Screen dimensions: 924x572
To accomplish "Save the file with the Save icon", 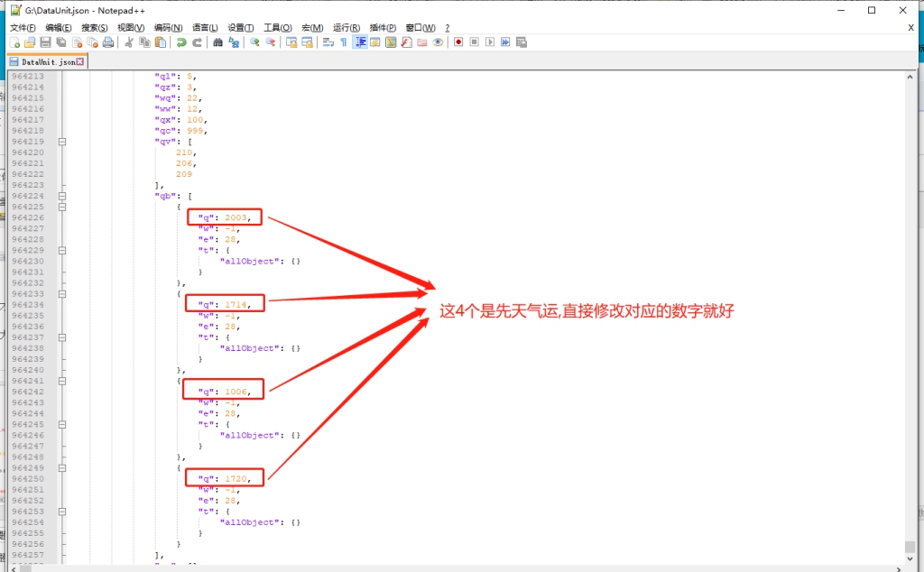I will point(45,42).
